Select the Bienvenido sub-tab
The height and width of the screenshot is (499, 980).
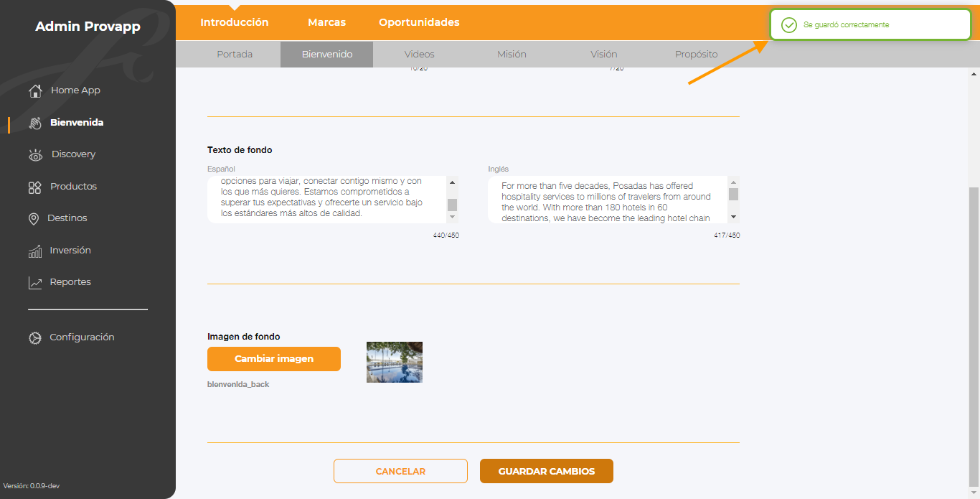pyautogui.click(x=327, y=55)
